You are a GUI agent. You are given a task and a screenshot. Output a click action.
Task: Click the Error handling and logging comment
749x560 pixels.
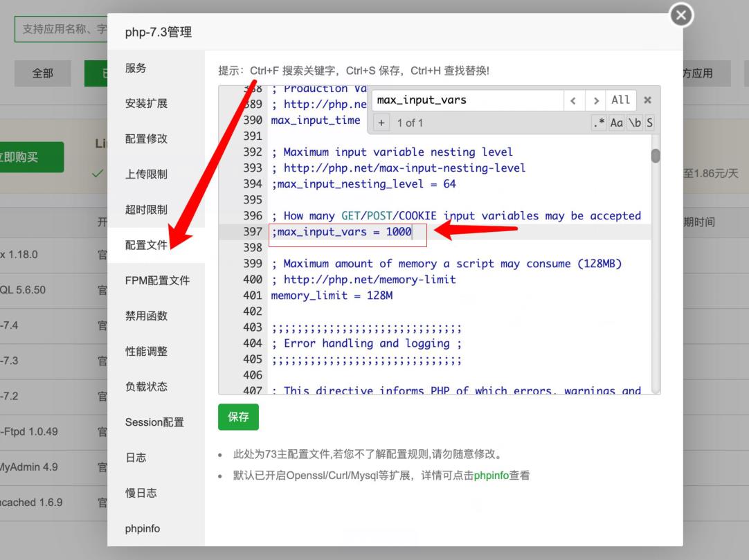[366, 343]
